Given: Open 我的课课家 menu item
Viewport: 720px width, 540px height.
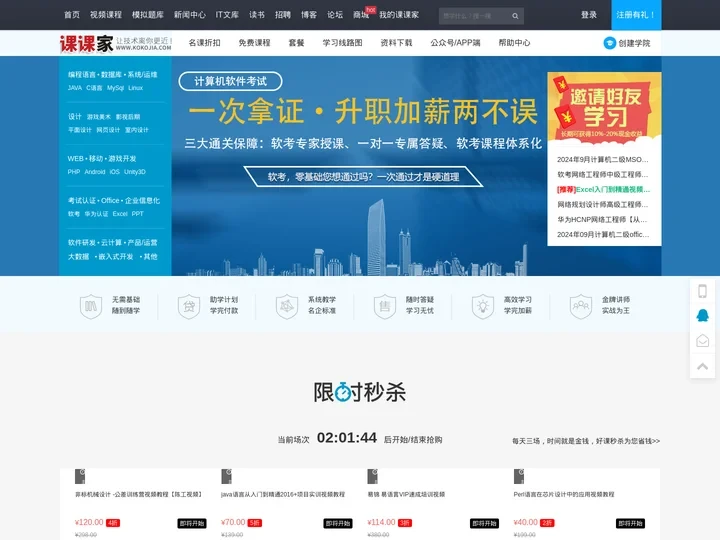Looking at the screenshot, I should click(x=399, y=15).
